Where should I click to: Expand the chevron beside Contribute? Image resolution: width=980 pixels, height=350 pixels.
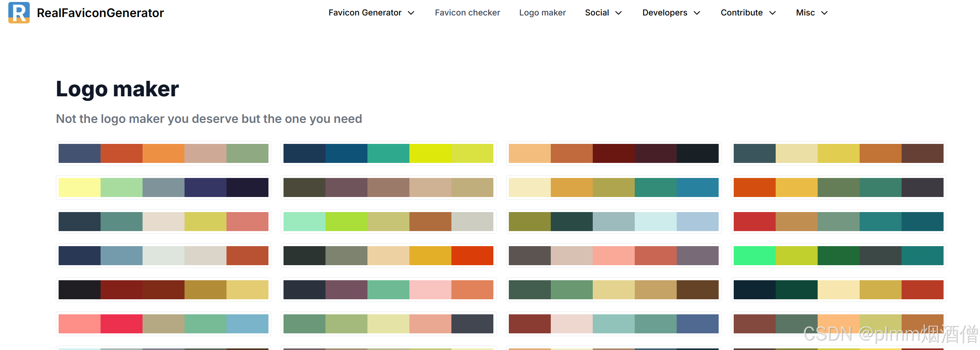point(772,13)
